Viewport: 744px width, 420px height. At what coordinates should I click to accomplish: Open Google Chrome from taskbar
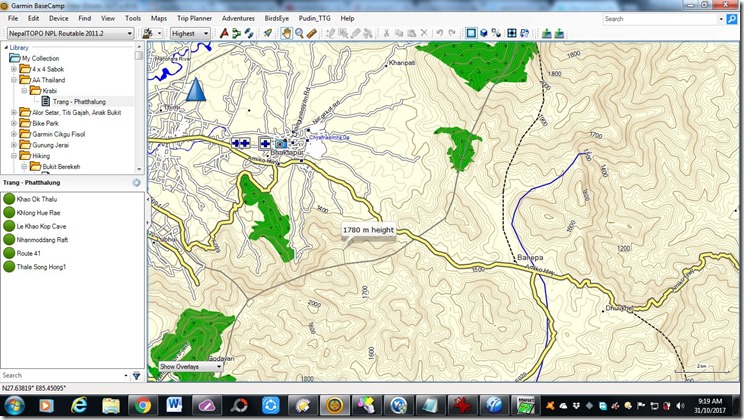pos(142,406)
